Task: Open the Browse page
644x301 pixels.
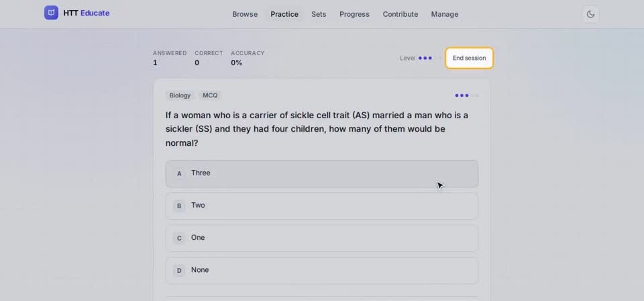Action: click(x=245, y=14)
